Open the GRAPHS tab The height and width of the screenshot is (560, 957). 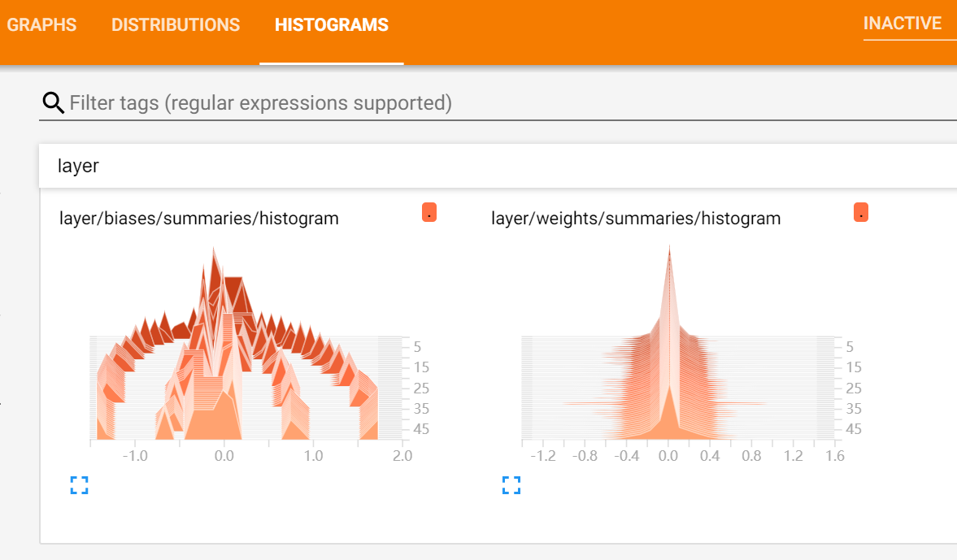[41, 25]
